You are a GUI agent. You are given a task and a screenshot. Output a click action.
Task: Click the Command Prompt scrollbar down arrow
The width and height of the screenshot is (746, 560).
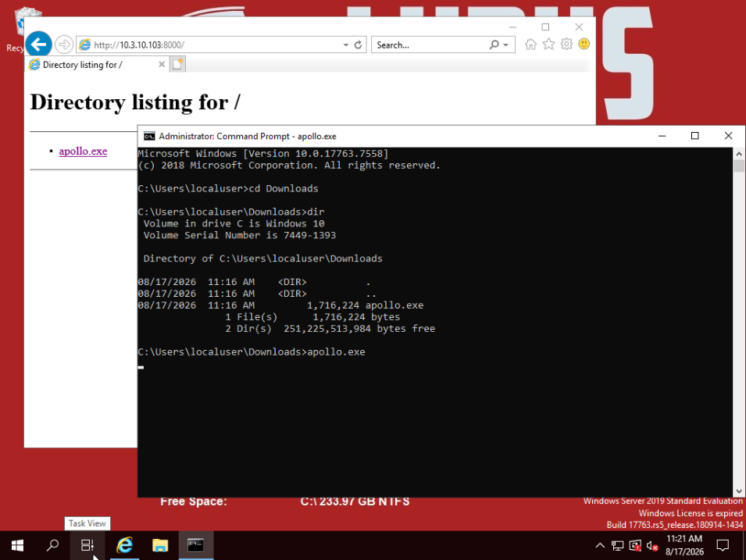point(739,491)
